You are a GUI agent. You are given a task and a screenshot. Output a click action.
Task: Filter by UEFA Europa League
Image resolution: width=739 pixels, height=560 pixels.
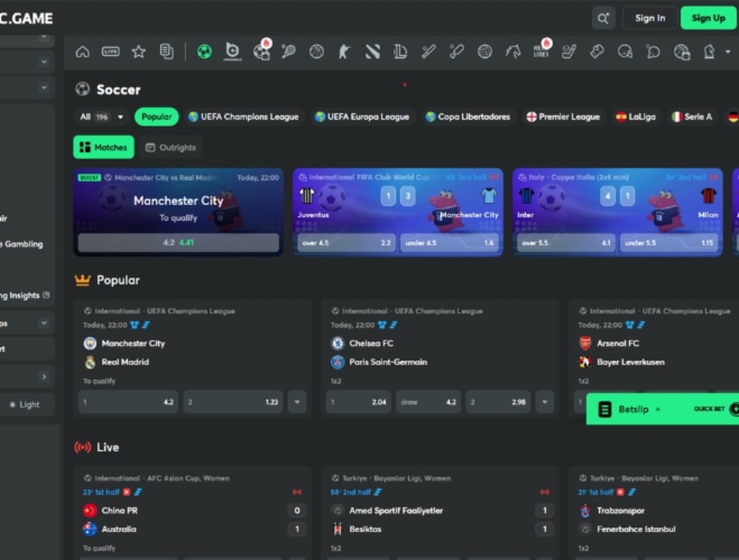coord(362,117)
